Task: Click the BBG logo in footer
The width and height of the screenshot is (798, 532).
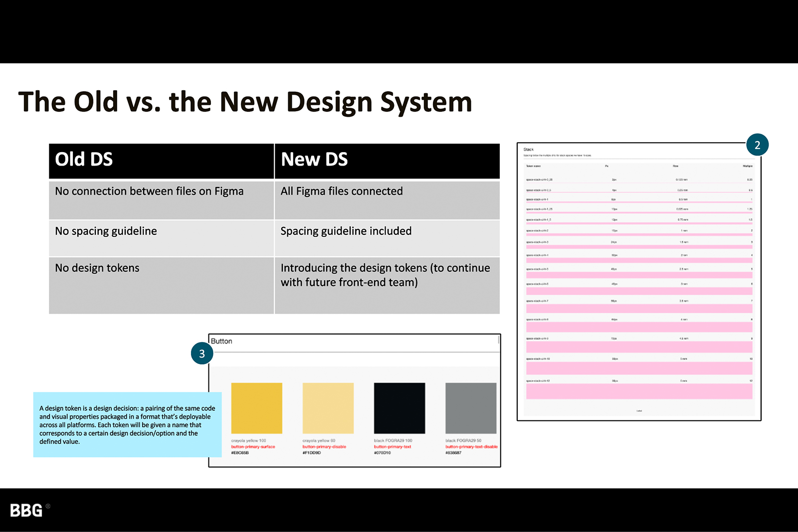Action: tap(27, 510)
